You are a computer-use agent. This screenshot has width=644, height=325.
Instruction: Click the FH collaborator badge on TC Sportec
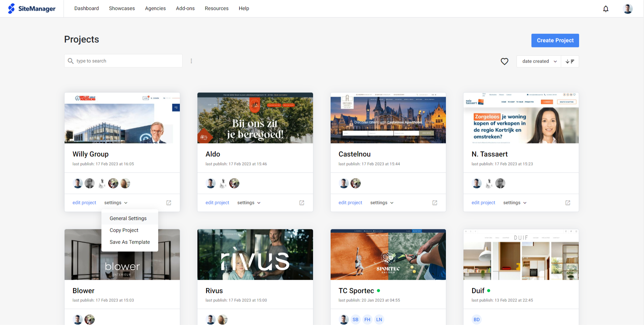tap(367, 319)
